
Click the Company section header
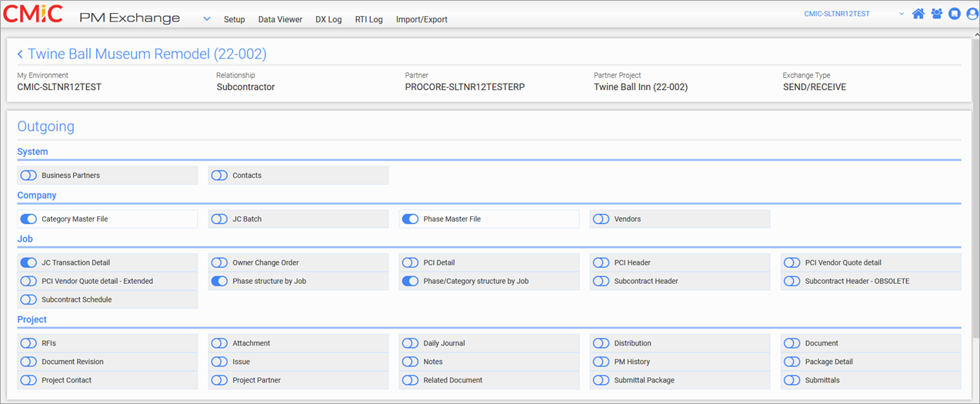coord(37,195)
